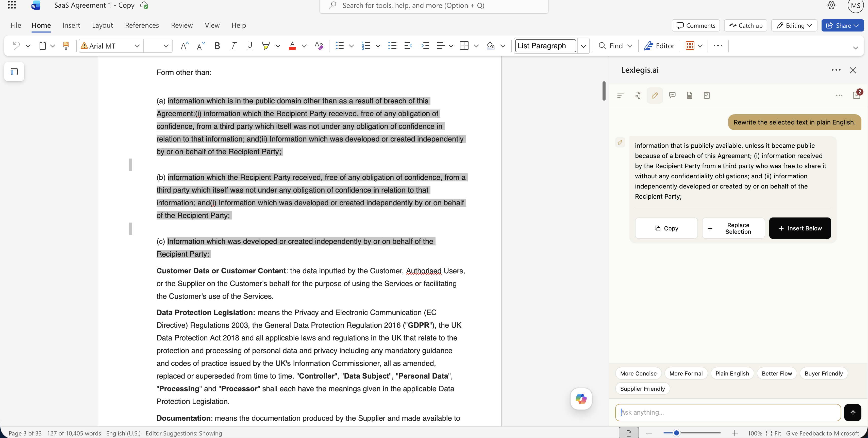Select the Buyer Friendly suggestion chip
This screenshot has height=438, width=868.
pos(824,373)
